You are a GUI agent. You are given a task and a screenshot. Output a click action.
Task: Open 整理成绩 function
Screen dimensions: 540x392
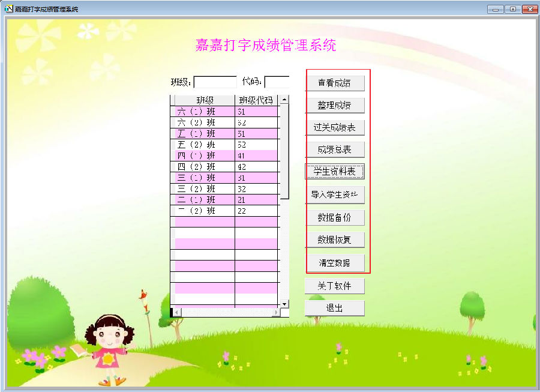click(x=335, y=106)
